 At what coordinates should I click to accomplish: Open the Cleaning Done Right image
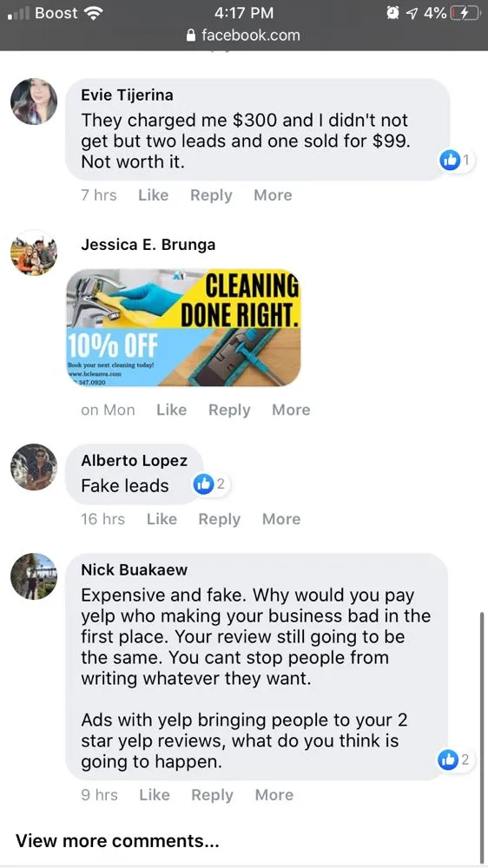pyautogui.click(x=183, y=328)
